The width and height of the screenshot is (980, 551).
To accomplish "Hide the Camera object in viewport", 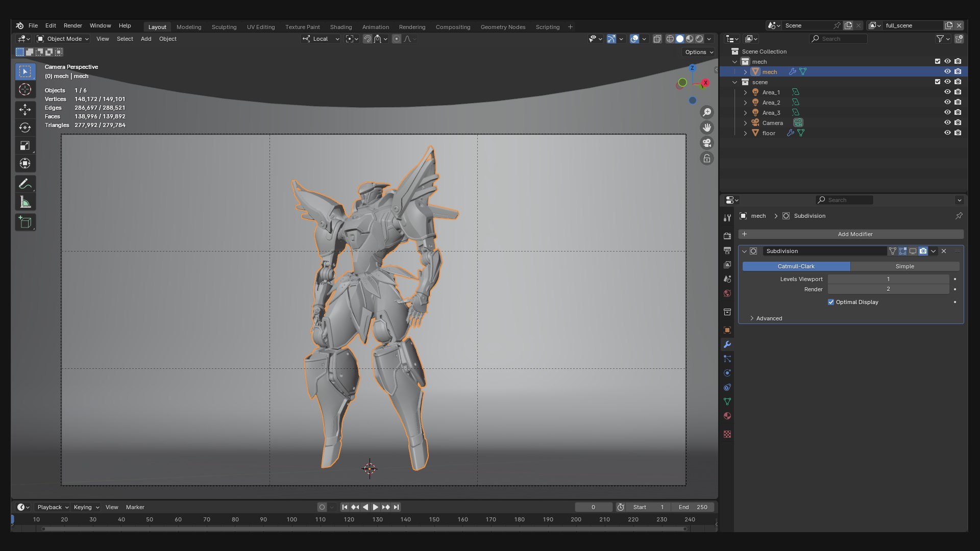I will coord(947,123).
